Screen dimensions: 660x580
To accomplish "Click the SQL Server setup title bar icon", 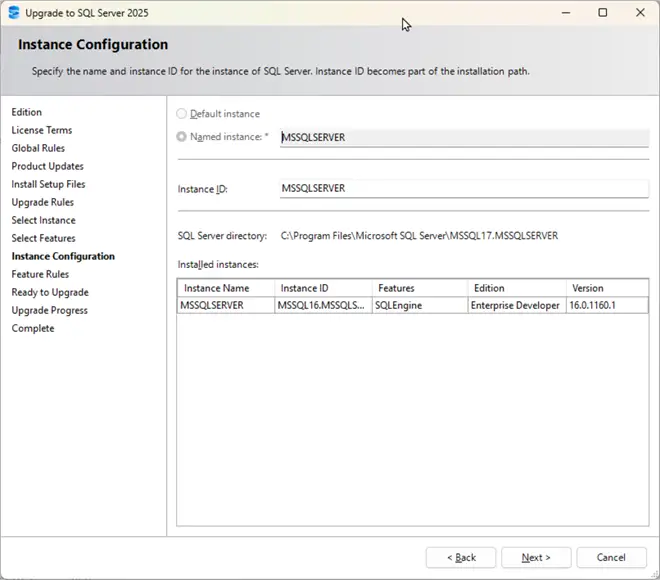I will click(14, 13).
